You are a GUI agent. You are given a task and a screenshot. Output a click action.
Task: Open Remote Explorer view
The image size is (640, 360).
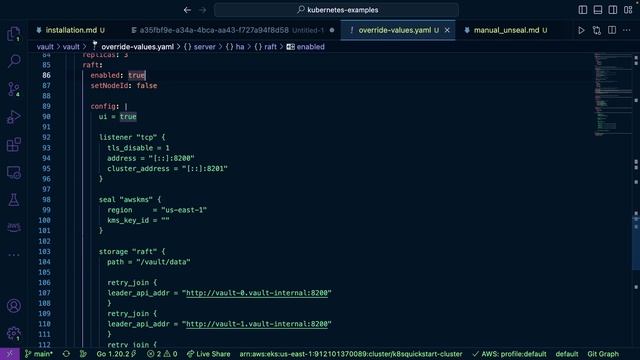pyautogui.click(x=14, y=172)
